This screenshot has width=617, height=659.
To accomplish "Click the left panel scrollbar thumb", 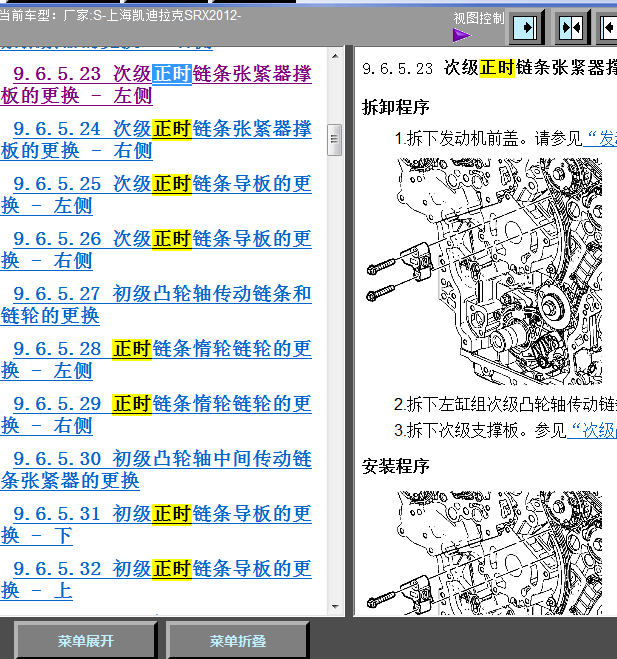I will click(335, 140).
